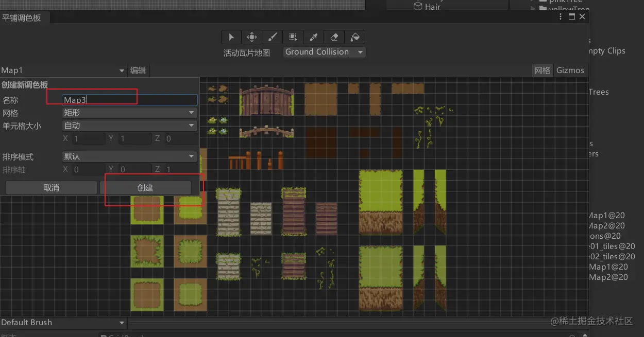Image resolution: width=644 pixels, height=337 pixels.
Task: Click the Hair object in hierarchy
Action: 428,7
